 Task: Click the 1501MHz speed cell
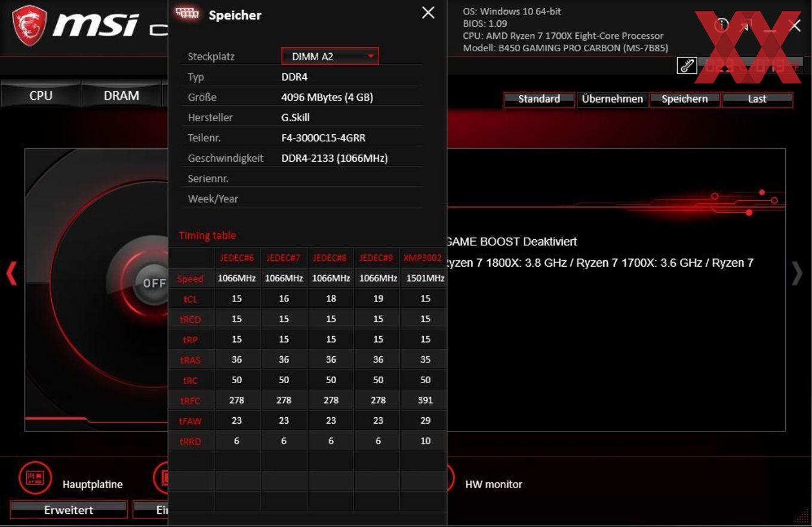425,278
